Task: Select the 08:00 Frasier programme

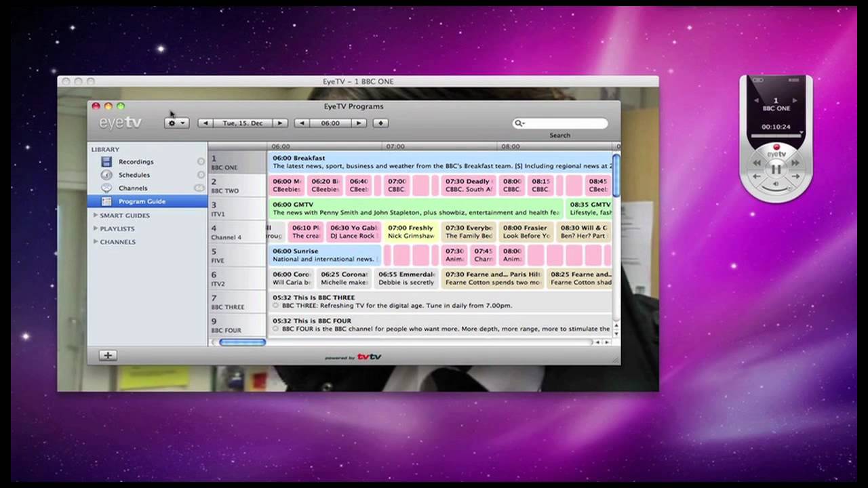Action: 526,232
